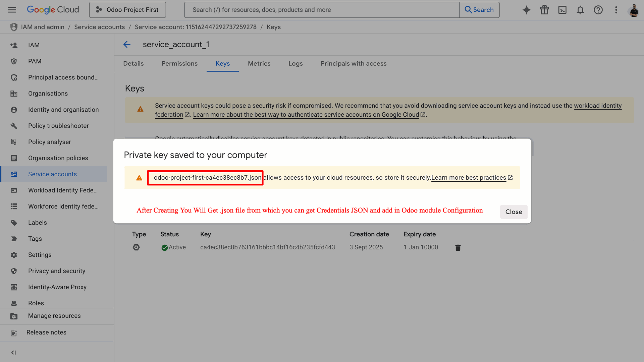
Task: Activate Cloud Shell terminal icon
Action: point(562,10)
